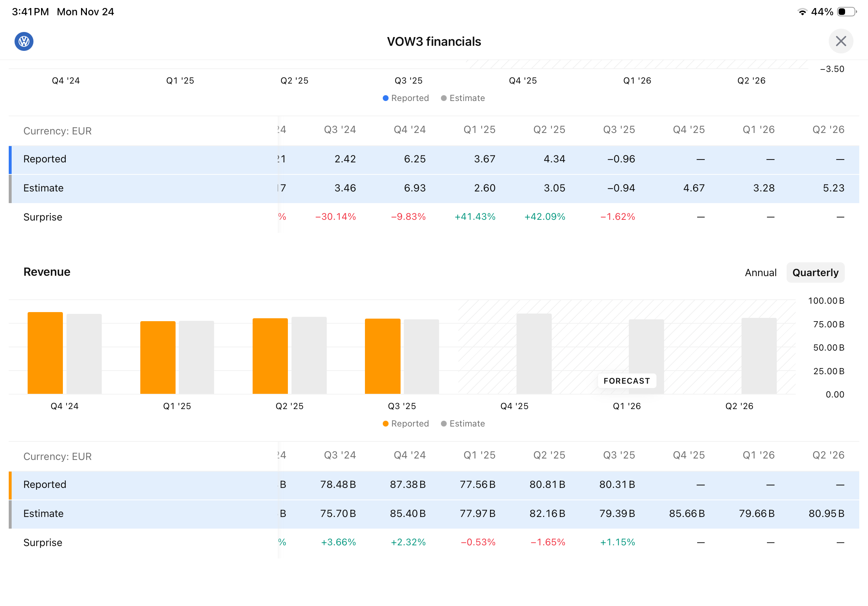Select Q3 '25 revenue surprise +1.15%
This screenshot has height=606, width=868.
(x=617, y=542)
